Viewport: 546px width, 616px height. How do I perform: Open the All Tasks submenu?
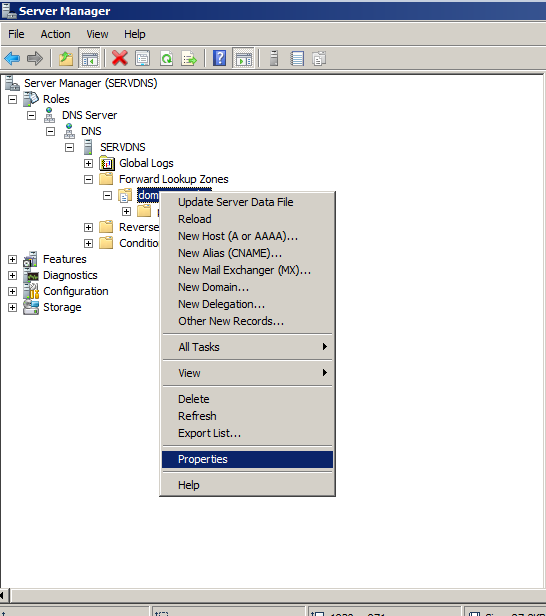[x=247, y=347]
